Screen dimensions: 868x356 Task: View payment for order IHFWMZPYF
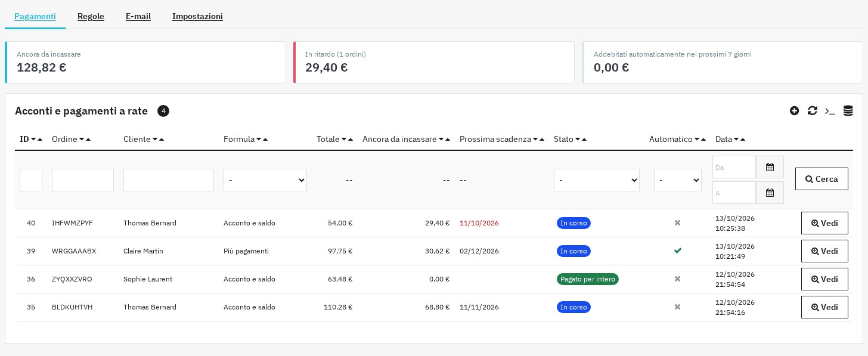point(824,223)
